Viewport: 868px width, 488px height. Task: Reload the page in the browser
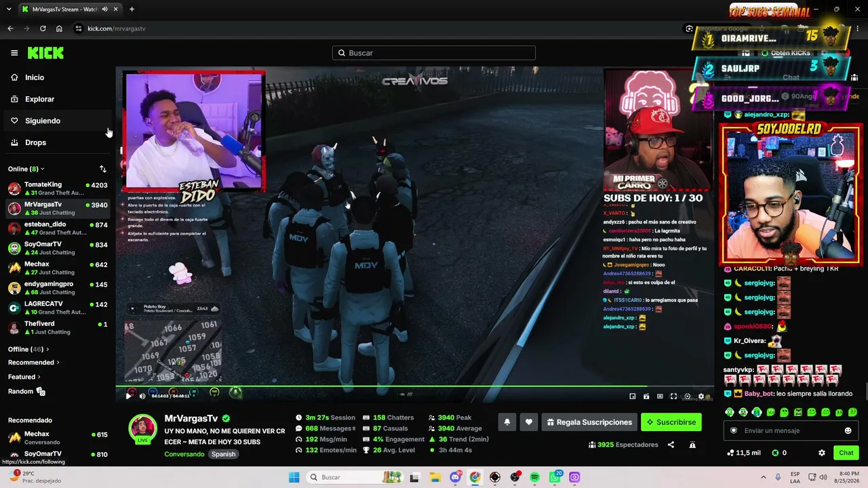pyautogui.click(x=43, y=28)
